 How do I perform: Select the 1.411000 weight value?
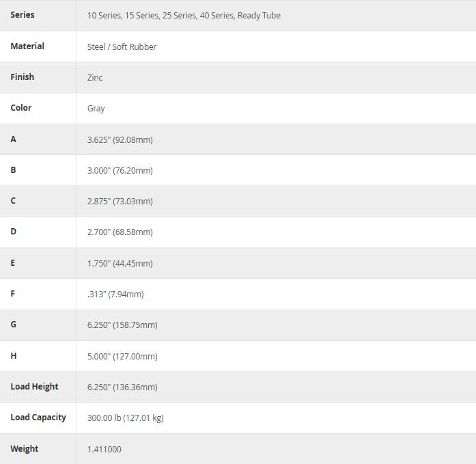[x=104, y=450]
